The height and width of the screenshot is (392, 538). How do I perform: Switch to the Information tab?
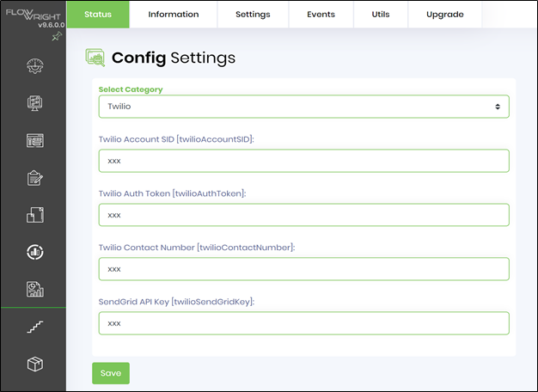174,15
